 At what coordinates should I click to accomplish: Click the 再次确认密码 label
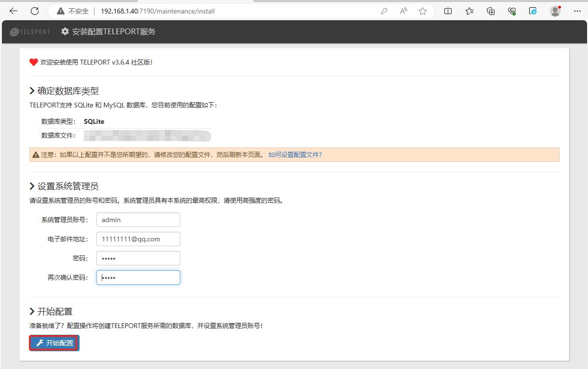click(68, 277)
